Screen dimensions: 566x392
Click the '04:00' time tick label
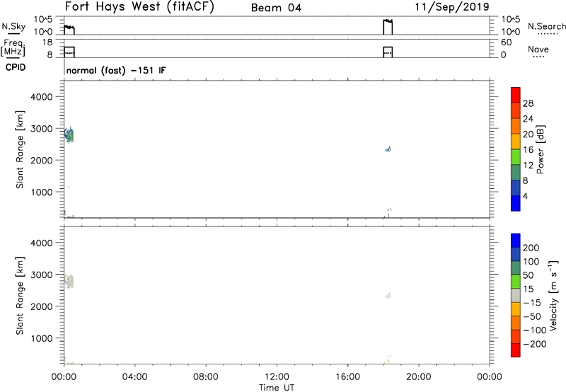(x=134, y=377)
